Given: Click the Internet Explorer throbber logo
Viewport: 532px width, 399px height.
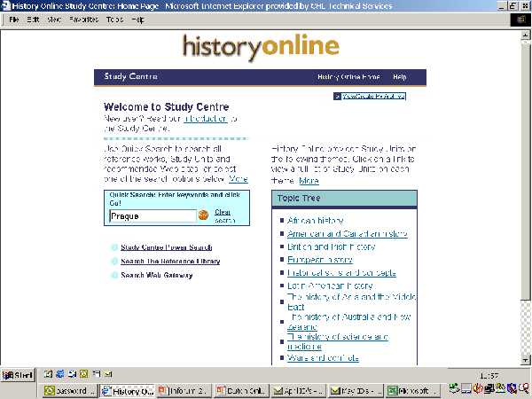Looking at the screenshot, I should click(520, 20).
